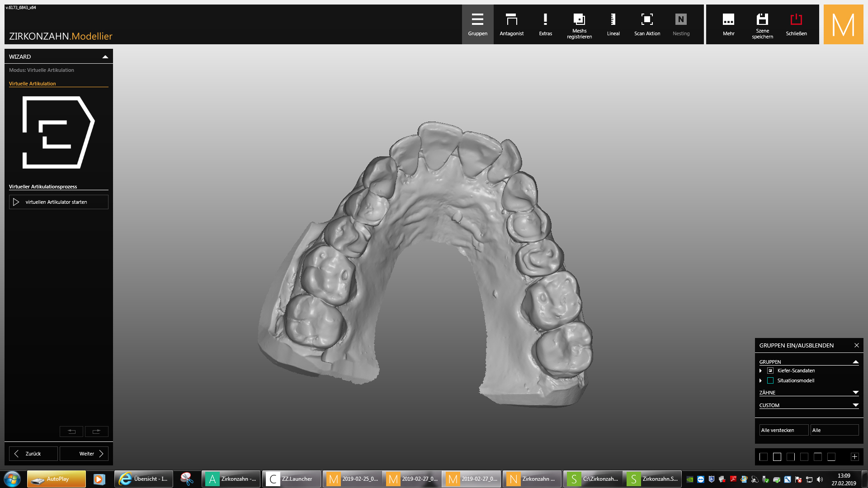The image size is (868, 488).
Task: Select the fourth view preset box
Action: tap(804, 457)
